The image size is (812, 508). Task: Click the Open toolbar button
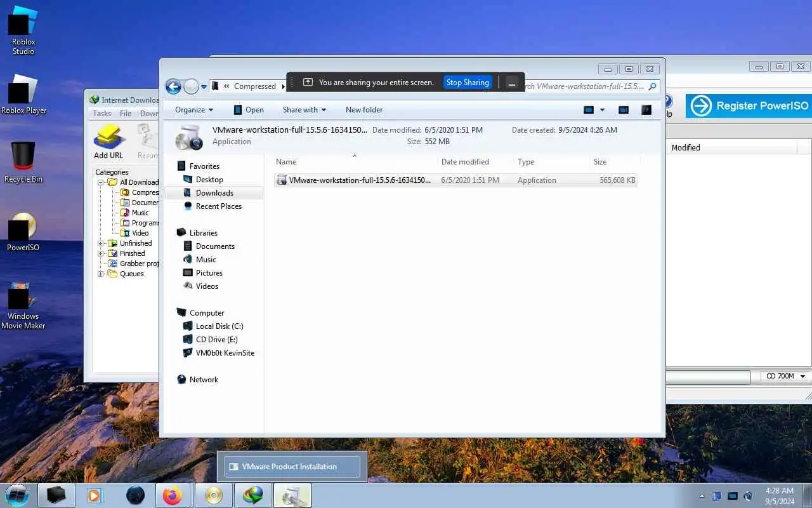[249, 110]
